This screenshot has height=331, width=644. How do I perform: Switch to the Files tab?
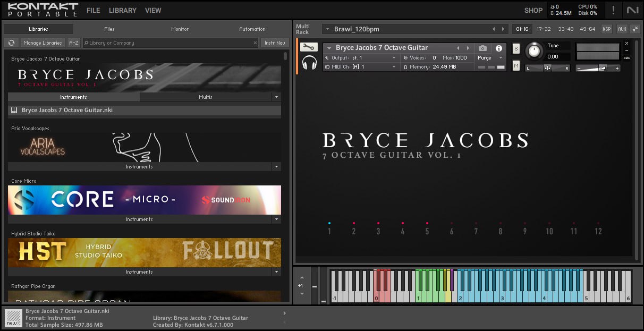[109, 29]
